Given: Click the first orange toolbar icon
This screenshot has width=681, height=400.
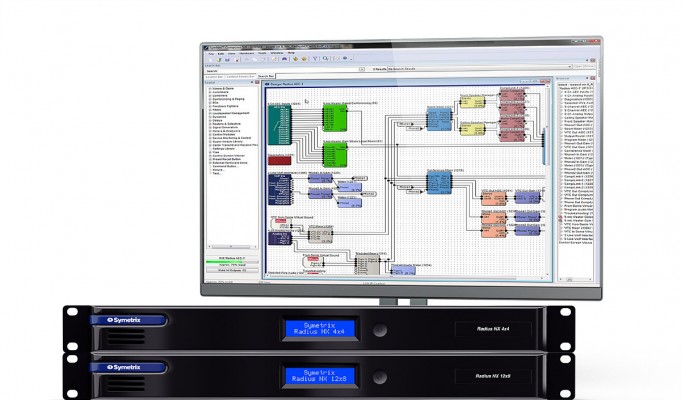Looking at the screenshot, I should (295, 59).
